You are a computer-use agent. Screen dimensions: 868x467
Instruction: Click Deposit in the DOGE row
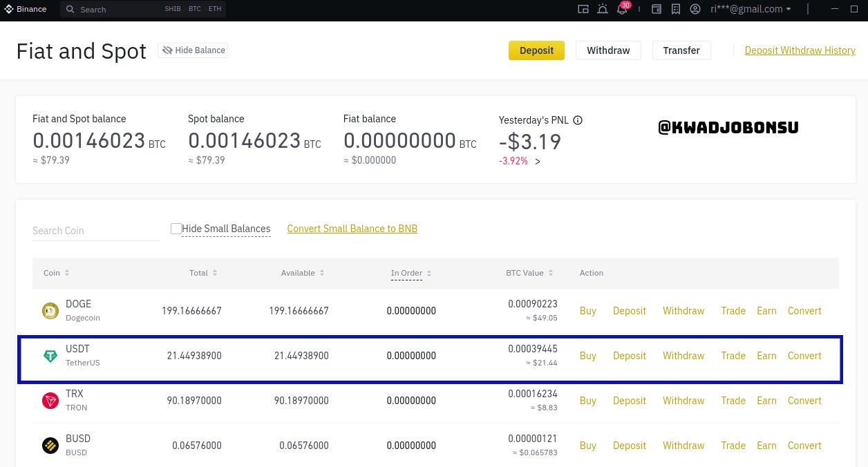[630, 311]
